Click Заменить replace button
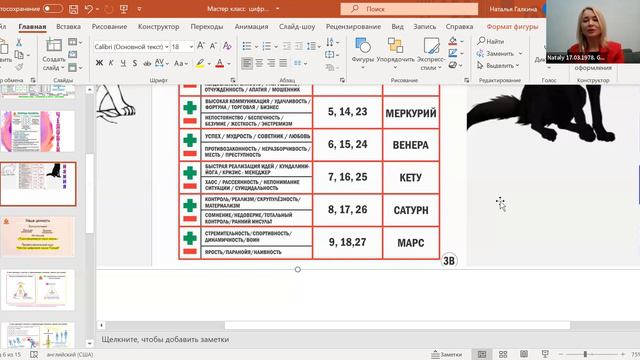Viewport: 640px width, 360px height. click(x=500, y=53)
